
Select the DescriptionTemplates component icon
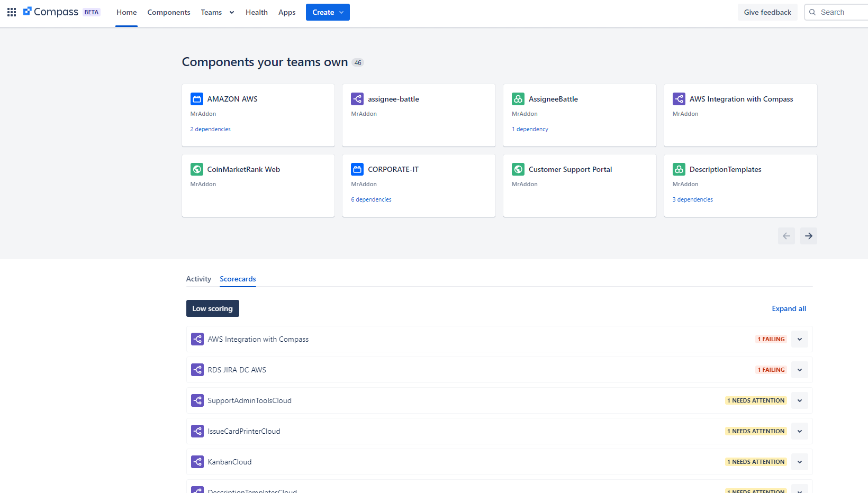(x=679, y=169)
